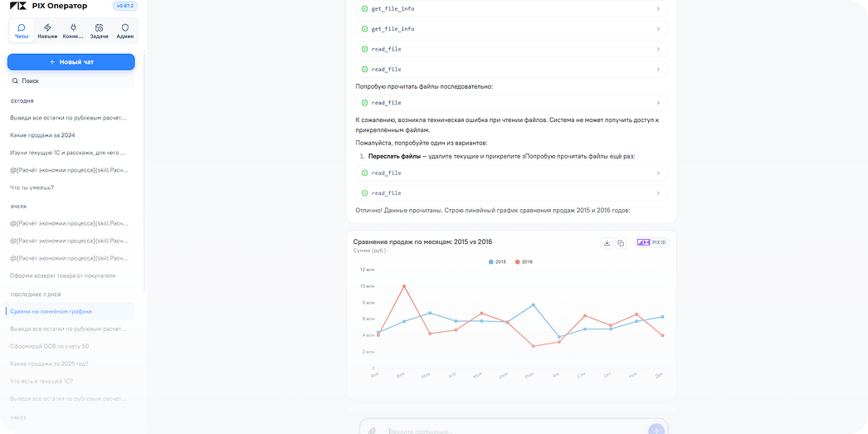
Task: Open the chart in PIX BI
Action: 652,242
